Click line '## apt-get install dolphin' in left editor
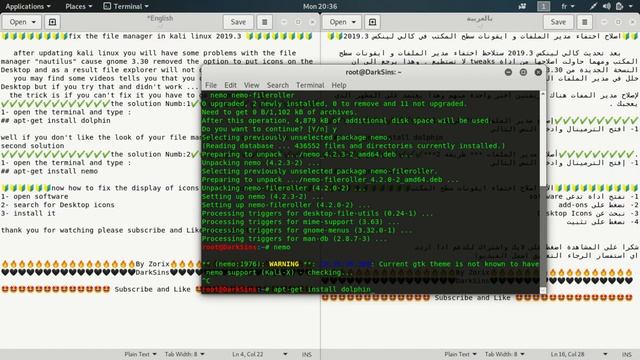 [x=56, y=121]
